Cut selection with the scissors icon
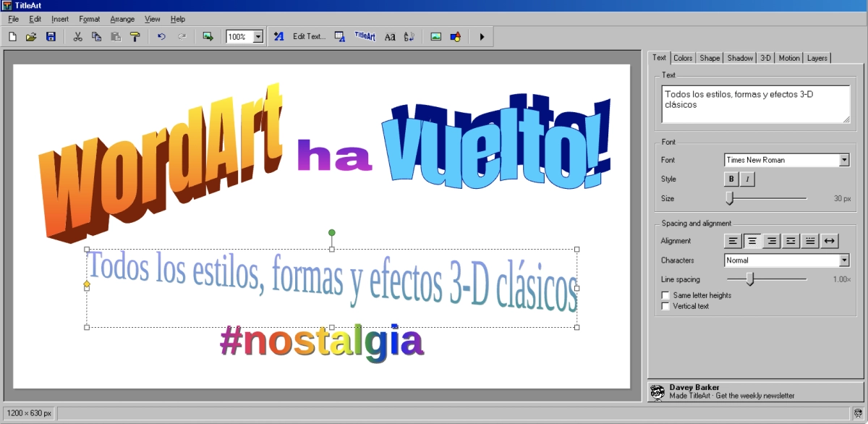This screenshot has width=868, height=424. tap(78, 36)
